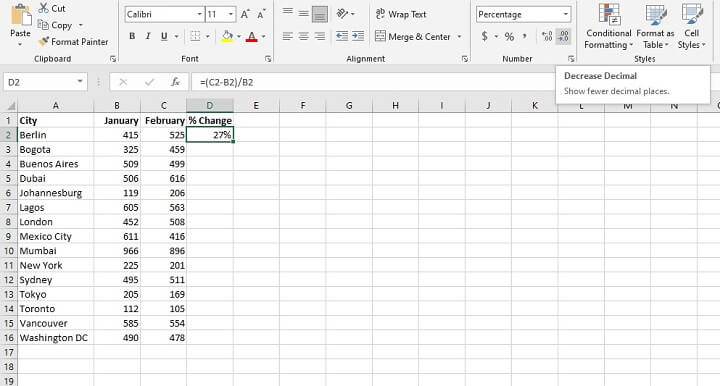This screenshot has height=386, width=720.
Task: Click Merge & Center
Action: pyautogui.click(x=413, y=37)
